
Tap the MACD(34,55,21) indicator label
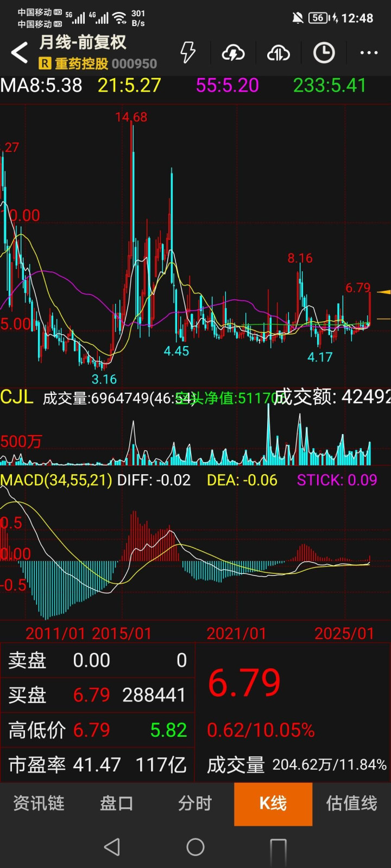56,480
